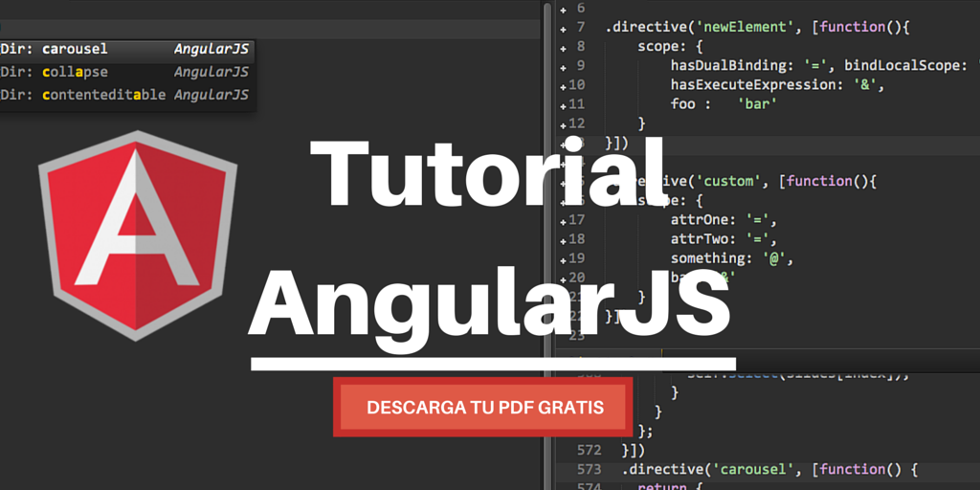Click the 'Tutorial' headline text
The height and width of the screenshot is (490, 980).
(489, 172)
